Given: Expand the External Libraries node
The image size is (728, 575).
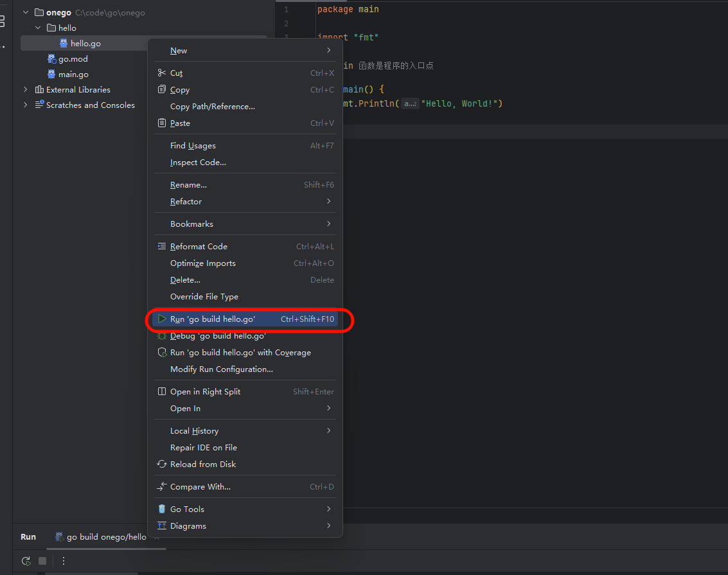Looking at the screenshot, I should (26, 89).
